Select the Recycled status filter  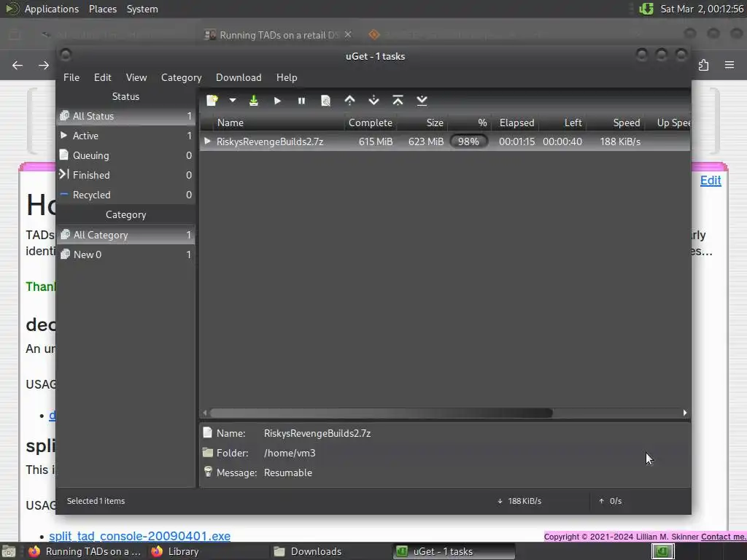(x=125, y=195)
